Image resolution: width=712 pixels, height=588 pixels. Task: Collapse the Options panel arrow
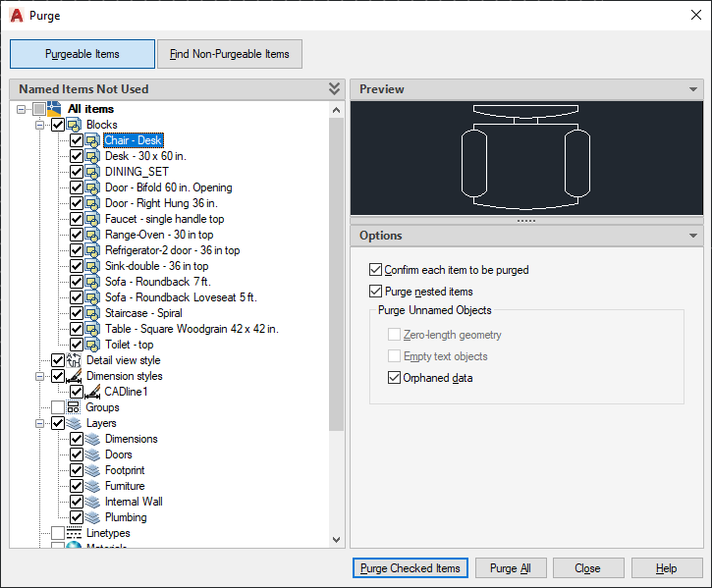pos(693,236)
